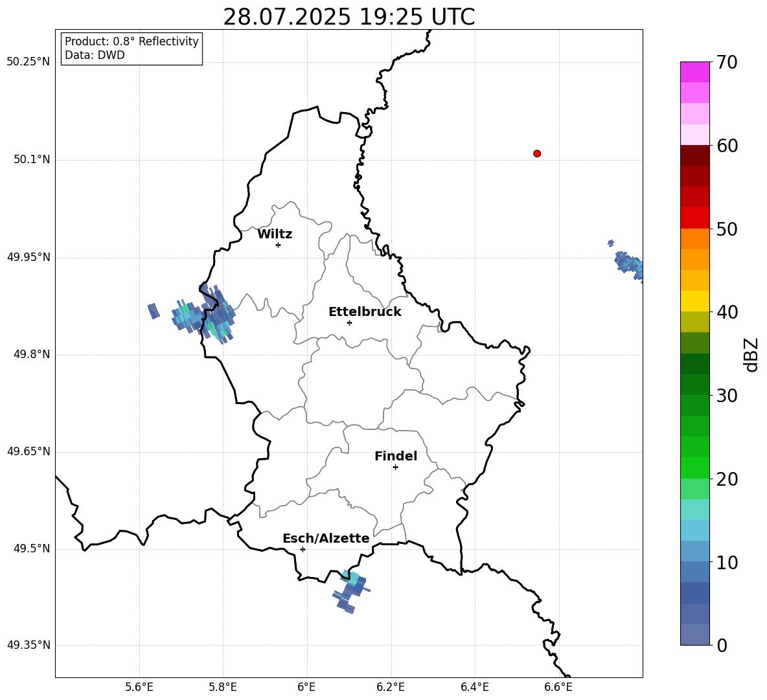
Task: Click the colorbar tick label 20
Action: tap(727, 479)
